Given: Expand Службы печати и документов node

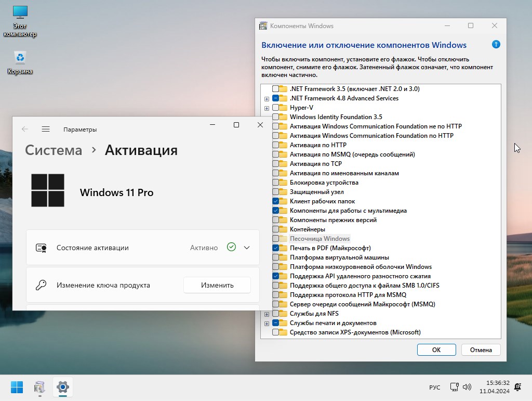Looking at the screenshot, I should (267, 324).
